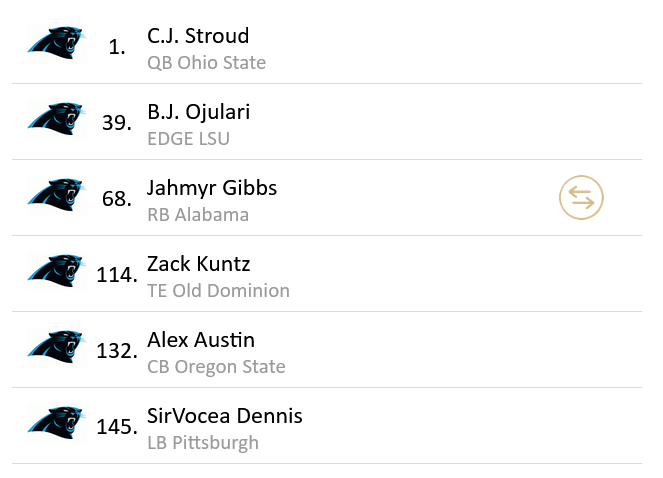Click Panthers logo next to pick 132
The height and width of the screenshot is (478, 663).
point(56,348)
